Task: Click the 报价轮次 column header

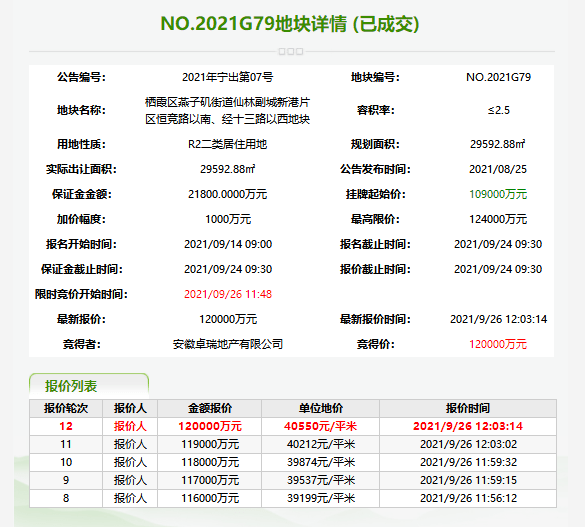Action: click(66, 408)
